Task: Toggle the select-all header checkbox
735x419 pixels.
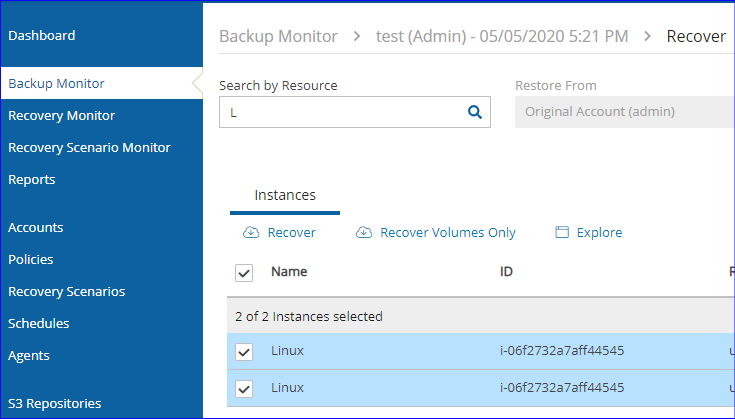Action: click(x=244, y=272)
